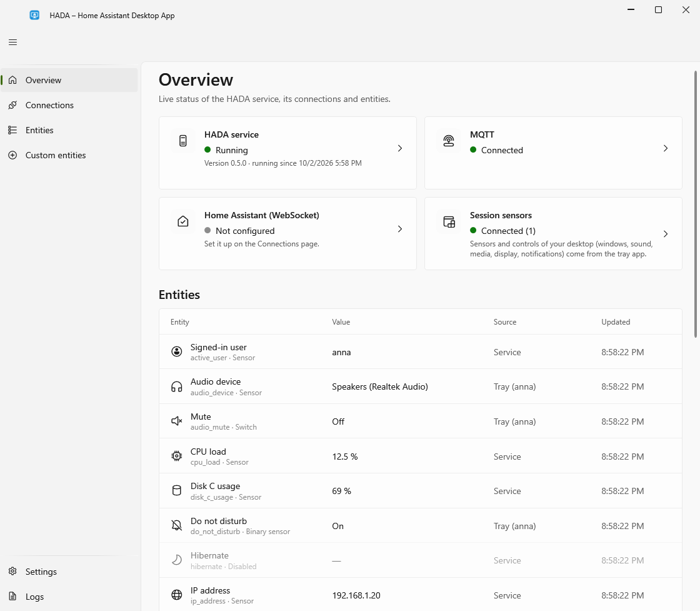
Task: Click the Connections plug icon in sidebar
Action: [12, 105]
